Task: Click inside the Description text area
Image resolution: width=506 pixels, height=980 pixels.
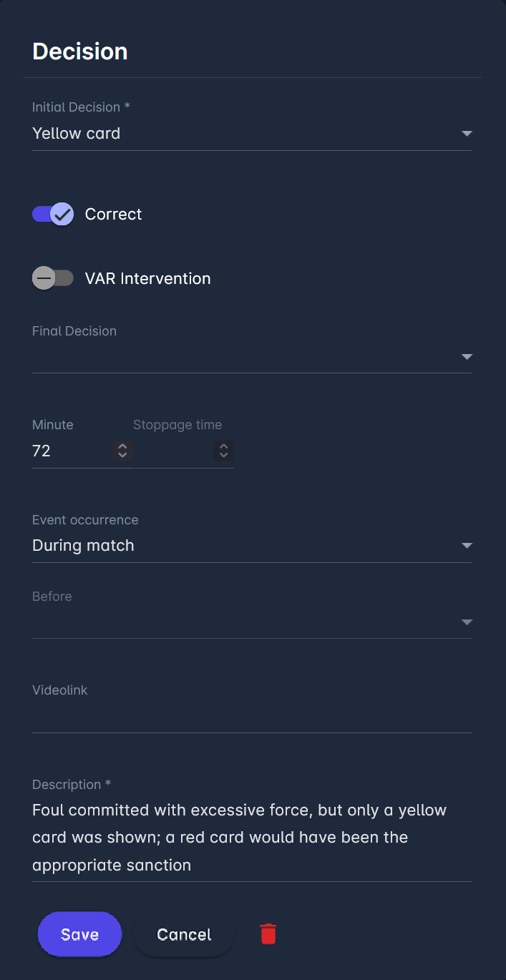Action: click(250, 838)
